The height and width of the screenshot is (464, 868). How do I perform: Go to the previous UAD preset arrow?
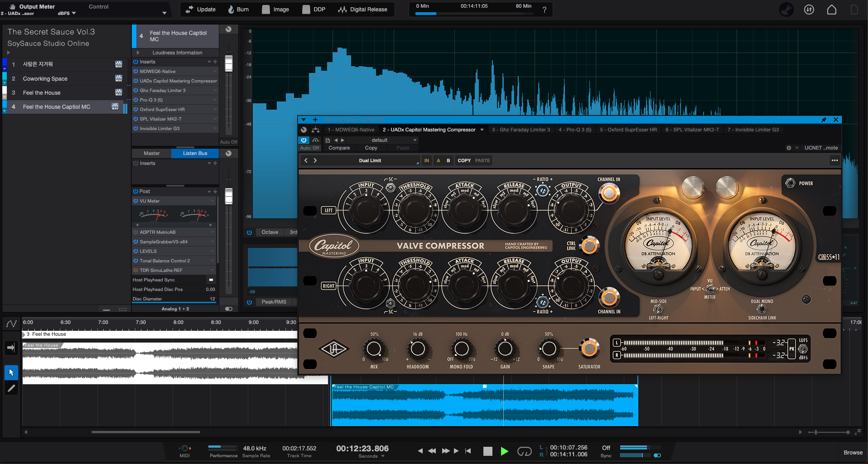click(x=306, y=160)
